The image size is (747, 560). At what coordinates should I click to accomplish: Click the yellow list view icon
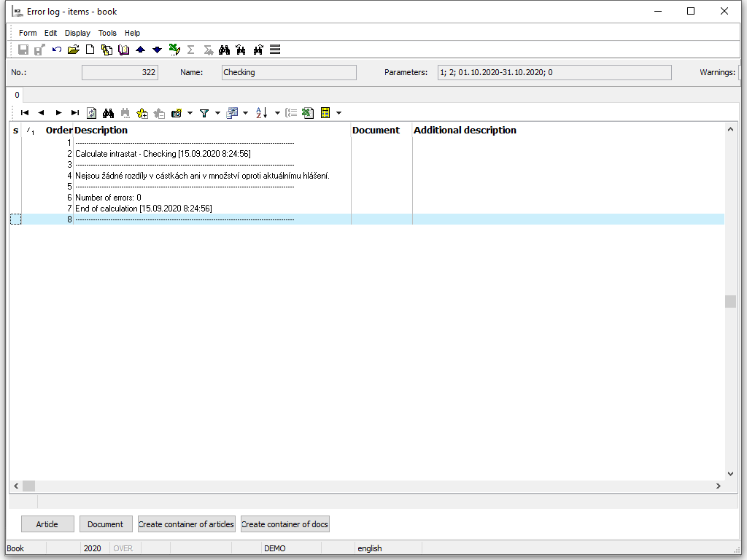(325, 113)
